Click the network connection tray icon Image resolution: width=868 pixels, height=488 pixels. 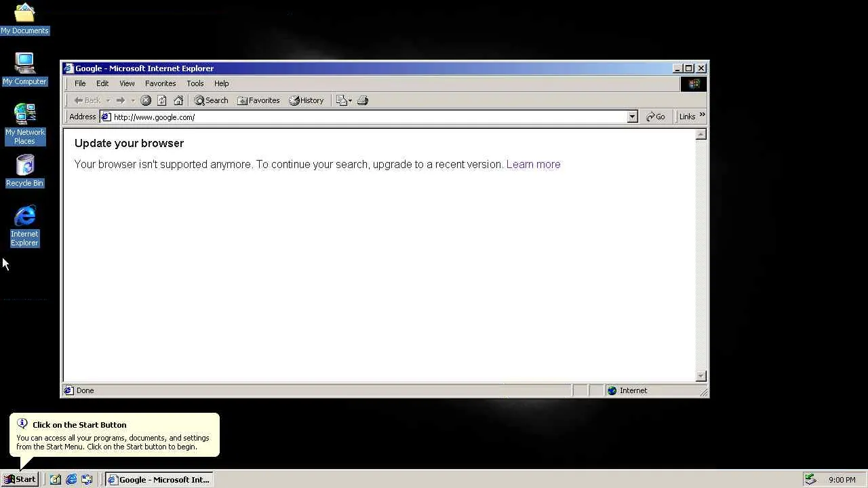pyautogui.click(x=810, y=479)
